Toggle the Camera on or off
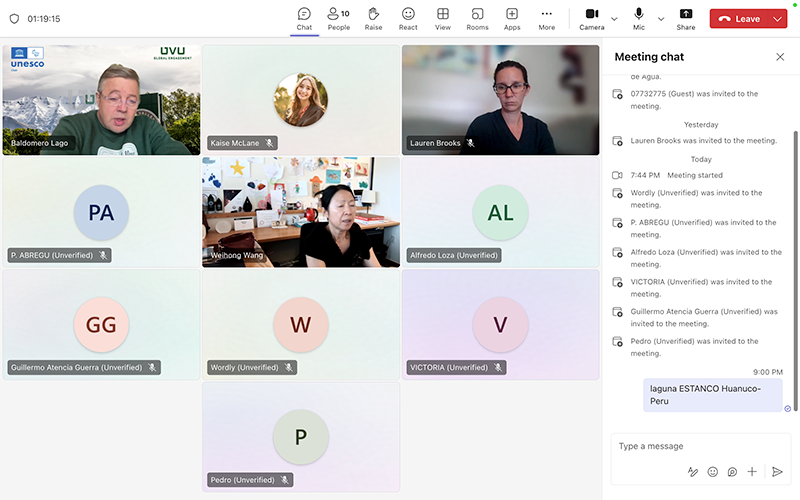Image resolution: width=800 pixels, height=500 pixels. [591, 18]
